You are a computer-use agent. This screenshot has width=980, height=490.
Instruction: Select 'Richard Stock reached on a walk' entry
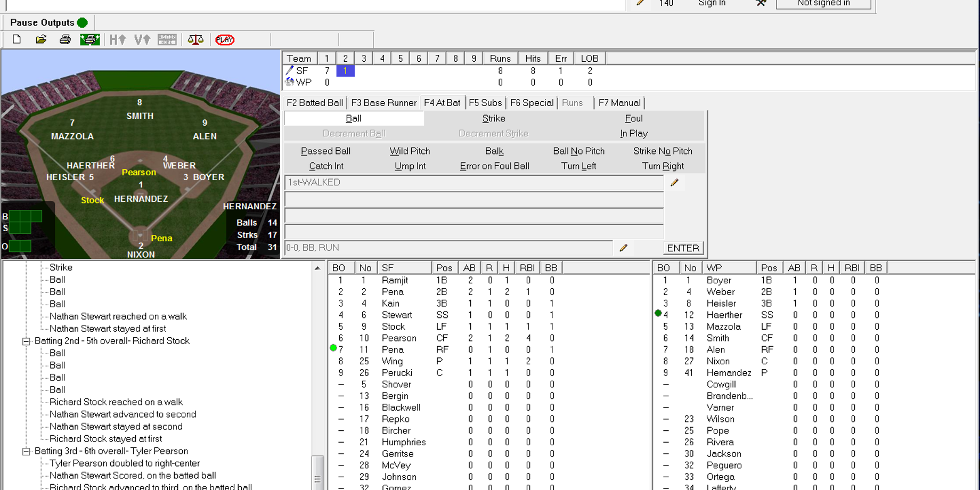pos(116,402)
